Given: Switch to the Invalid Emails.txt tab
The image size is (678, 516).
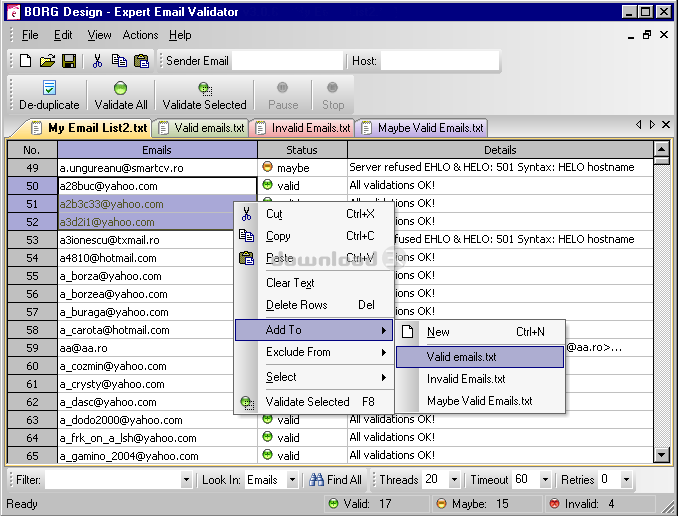Looking at the screenshot, I should coord(303,128).
